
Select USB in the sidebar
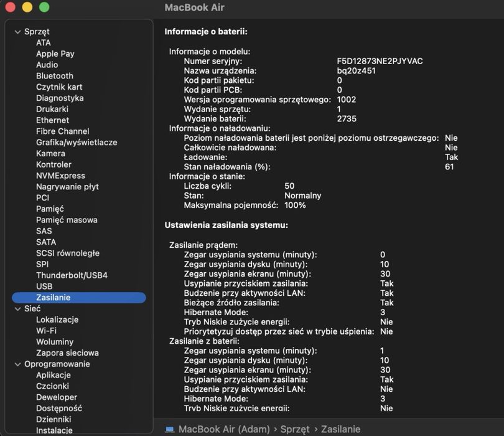coord(44,287)
